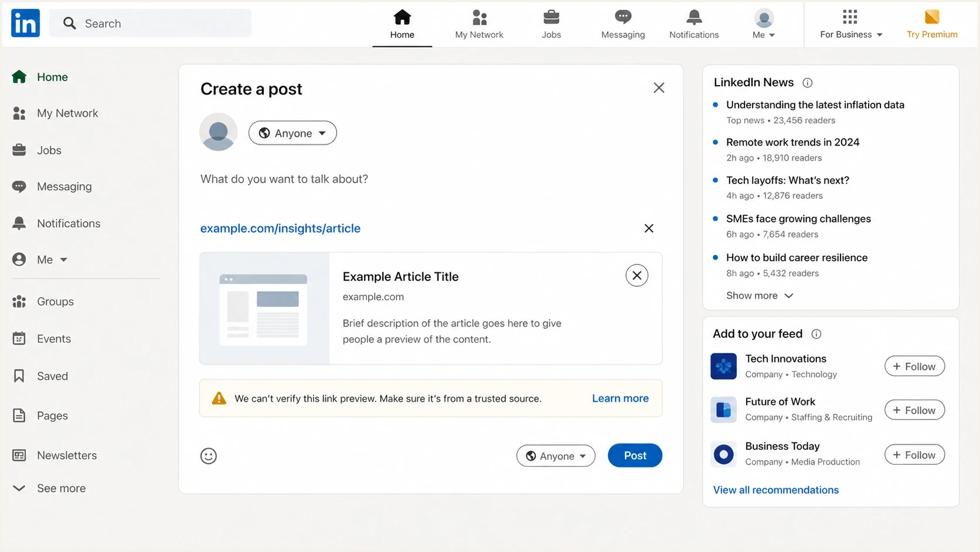Expand See more in the sidebar

[49, 488]
